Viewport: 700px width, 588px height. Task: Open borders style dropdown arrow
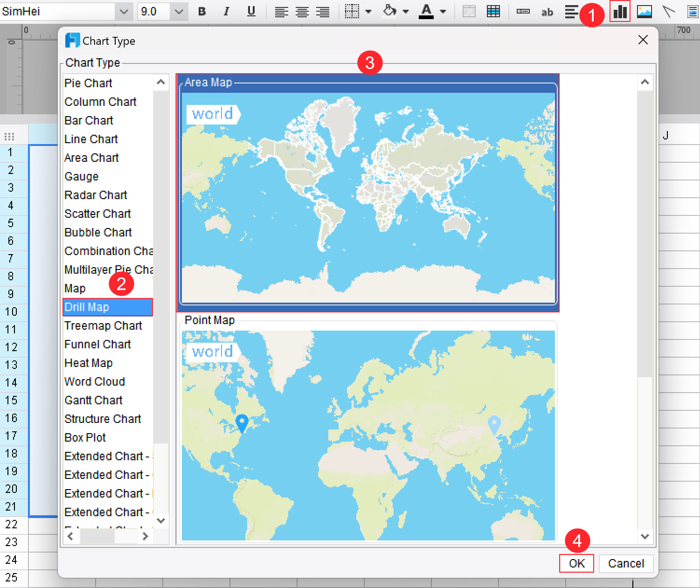click(368, 12)
